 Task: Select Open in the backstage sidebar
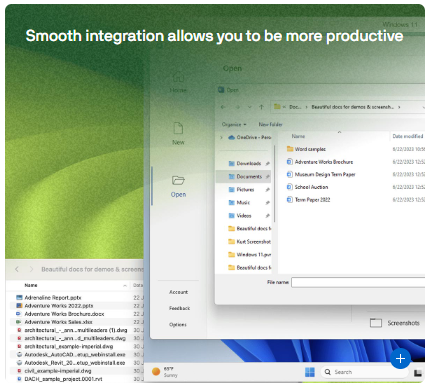(178, 186)
